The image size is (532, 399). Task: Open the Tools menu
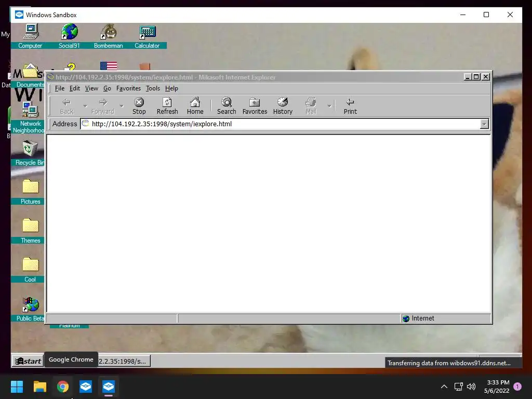(153, 88)
